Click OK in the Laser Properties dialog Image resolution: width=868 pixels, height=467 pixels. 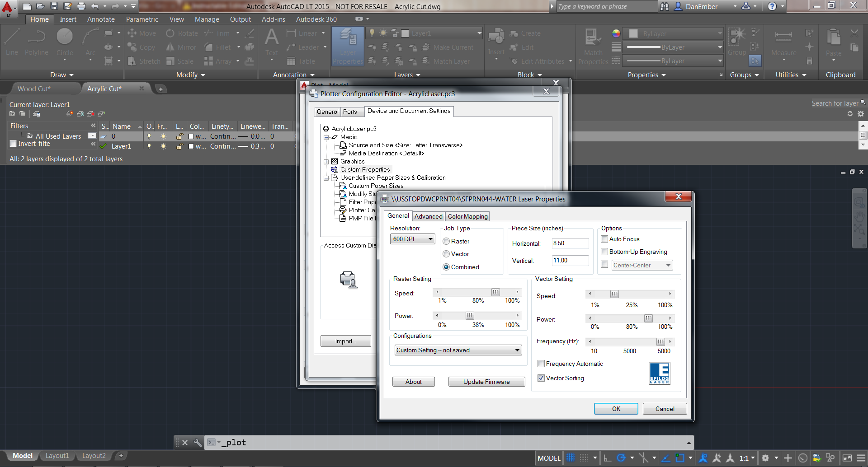click(616, 409)
